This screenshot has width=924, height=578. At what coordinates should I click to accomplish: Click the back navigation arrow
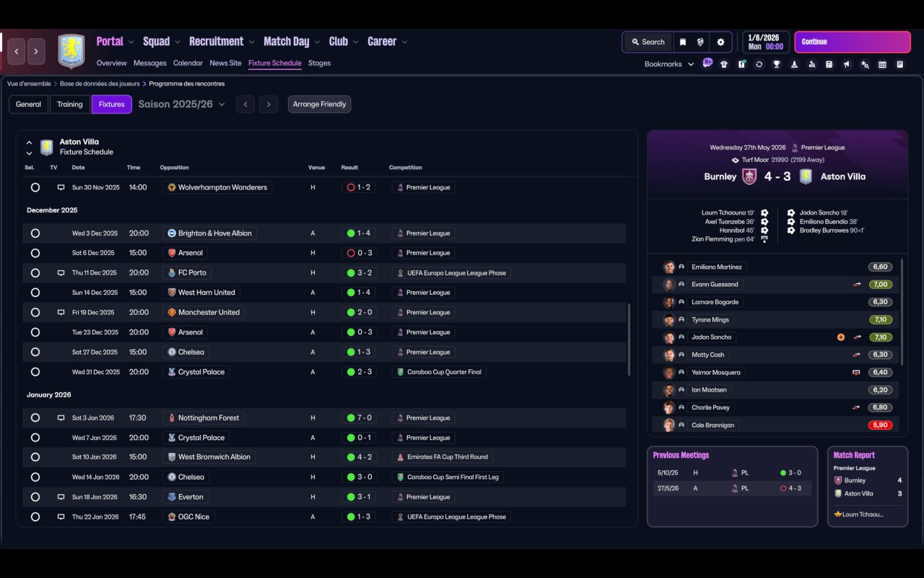[17, 51]
